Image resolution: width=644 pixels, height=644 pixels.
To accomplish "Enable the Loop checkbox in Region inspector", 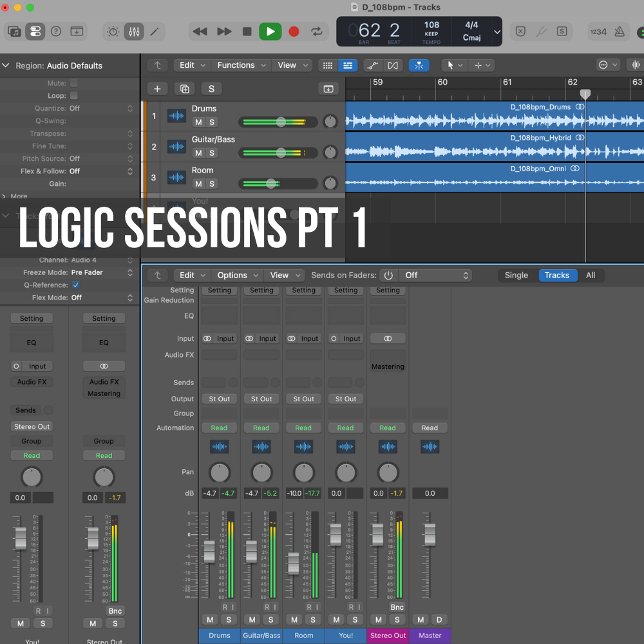I will 74,96.
